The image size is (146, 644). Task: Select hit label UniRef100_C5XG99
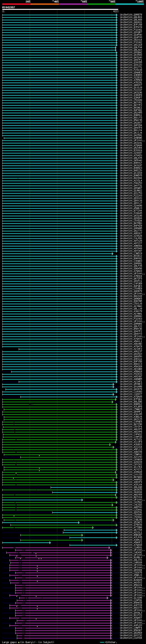click(x=131, y=100)
